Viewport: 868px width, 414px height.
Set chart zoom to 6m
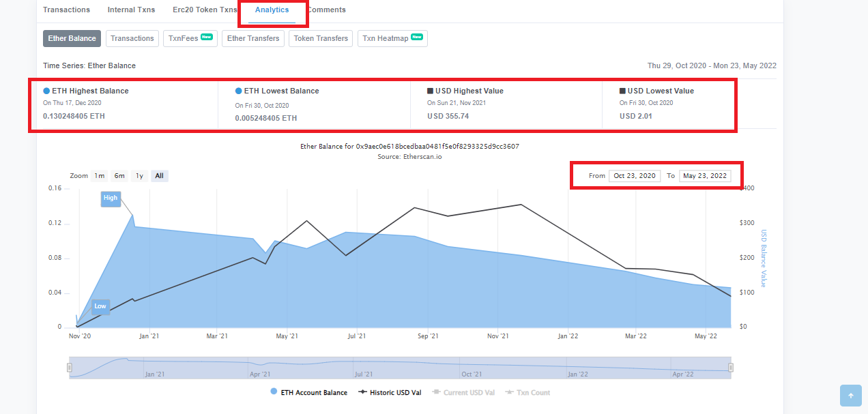(119, 176)
